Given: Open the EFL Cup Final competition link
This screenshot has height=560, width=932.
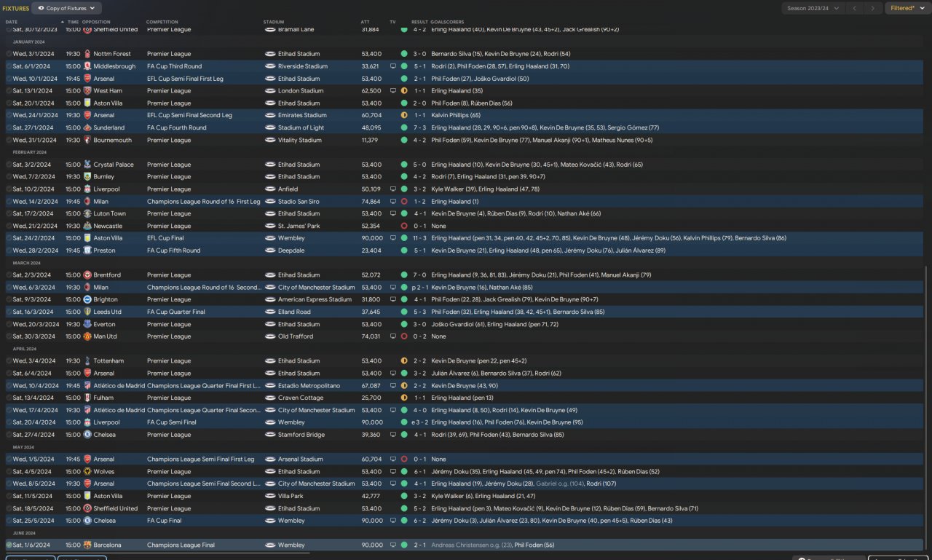Looking at the screenshot, I should pyautogui.click(x=165, y=238).
